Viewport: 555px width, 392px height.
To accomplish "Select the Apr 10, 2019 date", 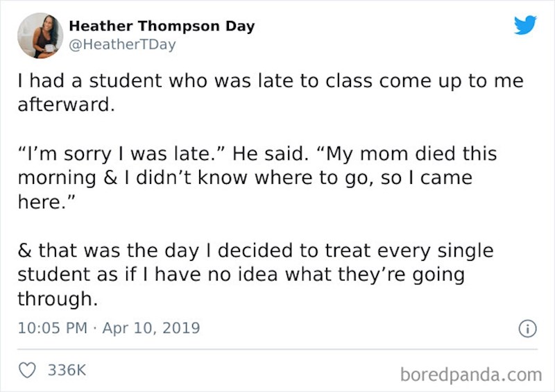I will click(x=151, y=328).
